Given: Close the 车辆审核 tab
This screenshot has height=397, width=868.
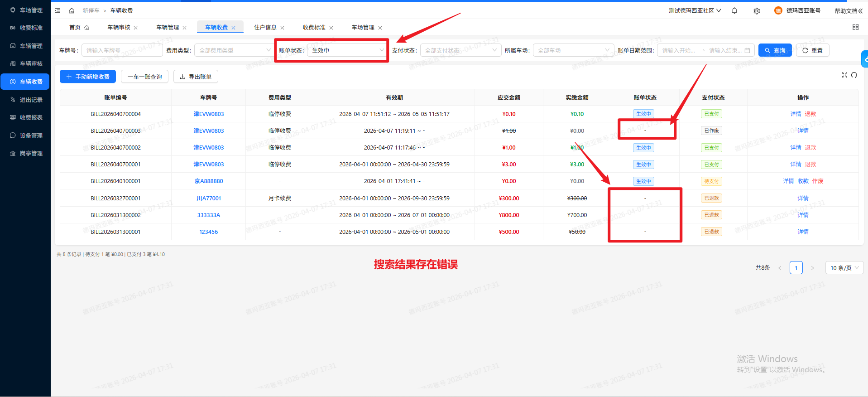Looking at the screenshot, I should click(x=136, y=28).
